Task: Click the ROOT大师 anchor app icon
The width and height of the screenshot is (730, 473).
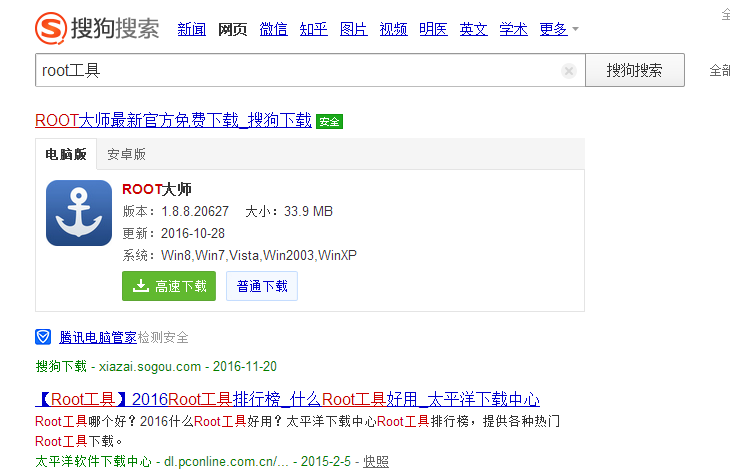Action: pos(79,213)
